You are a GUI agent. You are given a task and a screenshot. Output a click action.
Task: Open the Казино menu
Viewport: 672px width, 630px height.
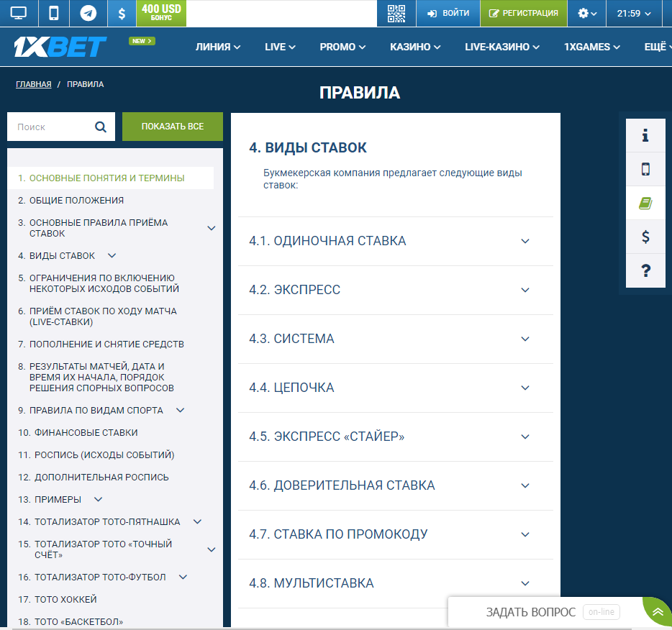(x=415, y=47)
